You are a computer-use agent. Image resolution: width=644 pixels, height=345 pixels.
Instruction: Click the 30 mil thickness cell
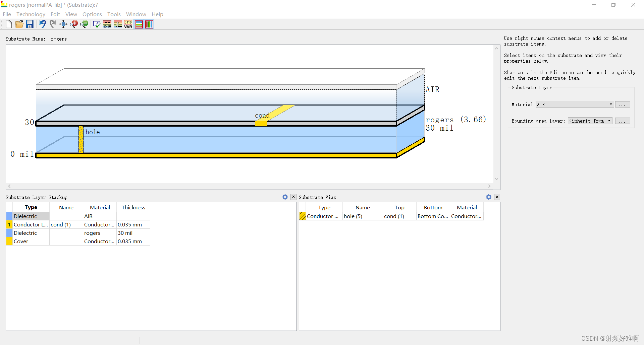click(x=133, y=233)
